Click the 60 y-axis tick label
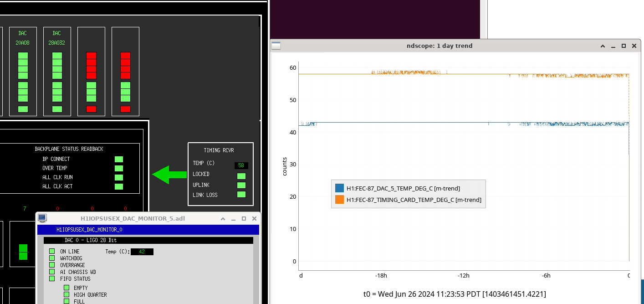This screenshot has width=644, height=304. point(293,68)
